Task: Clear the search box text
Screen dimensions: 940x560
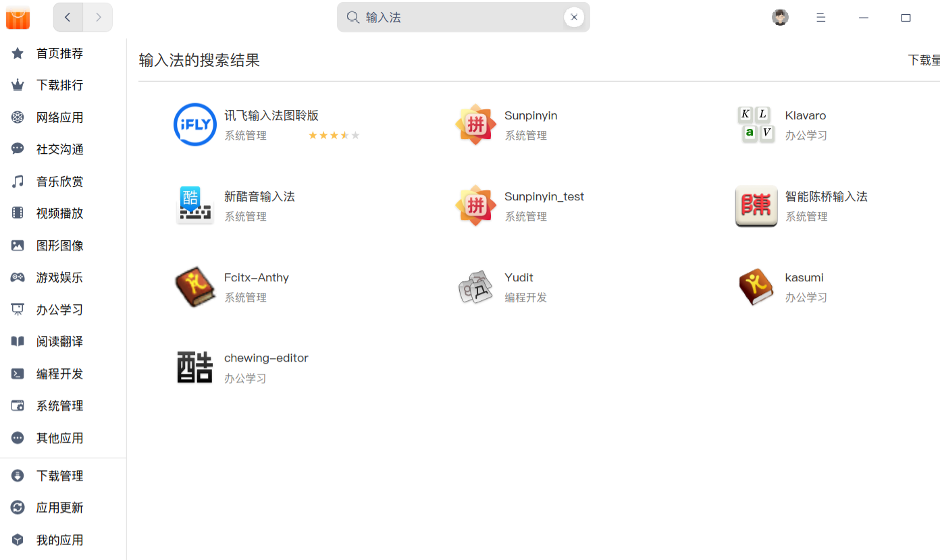Action: (x=574, y=18)
